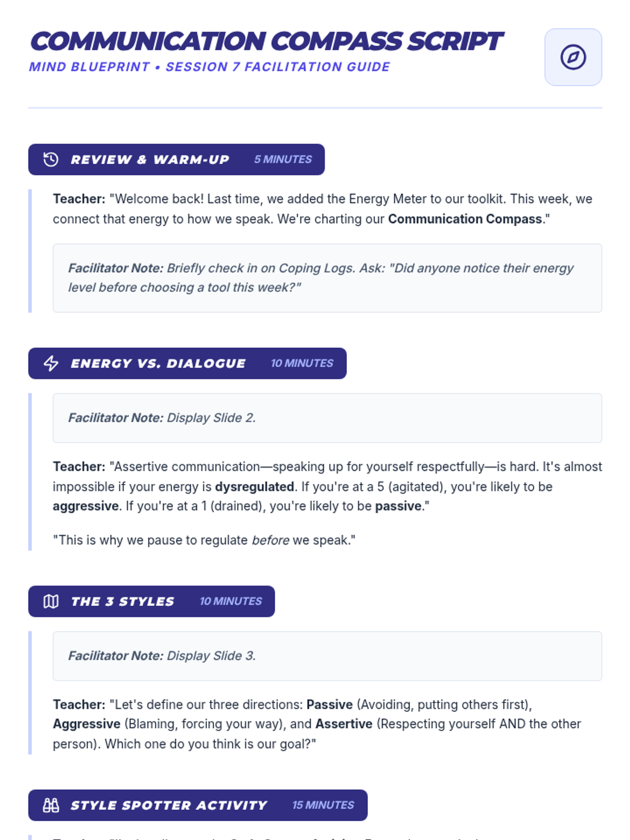Open The 3 Styles section header
The width and height of the screenshot is (630, 840).
coord(152,601)
